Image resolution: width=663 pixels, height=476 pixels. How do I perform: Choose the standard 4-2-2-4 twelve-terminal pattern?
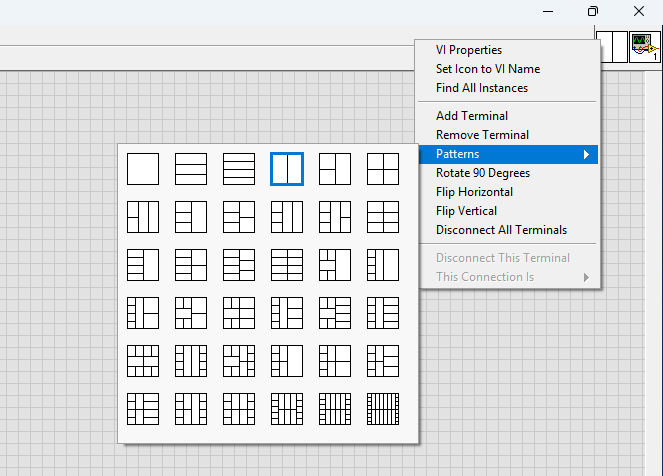pos(239,409)
